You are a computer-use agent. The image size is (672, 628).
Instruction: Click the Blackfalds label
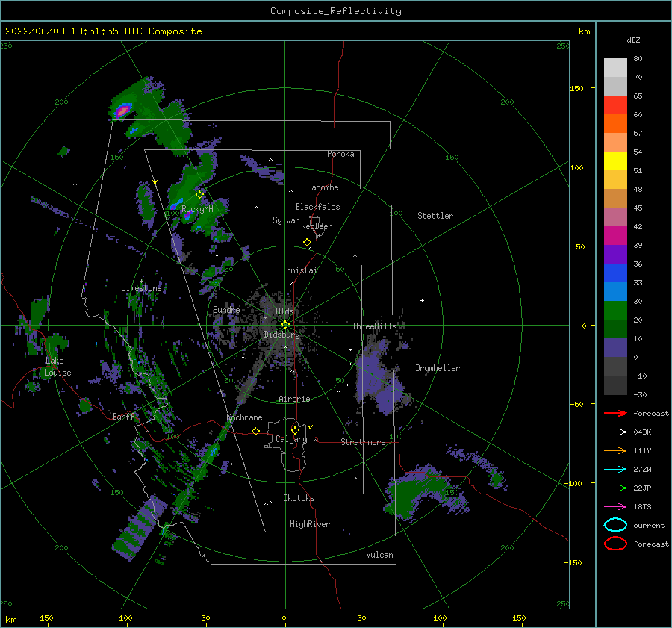coord(317,207)
